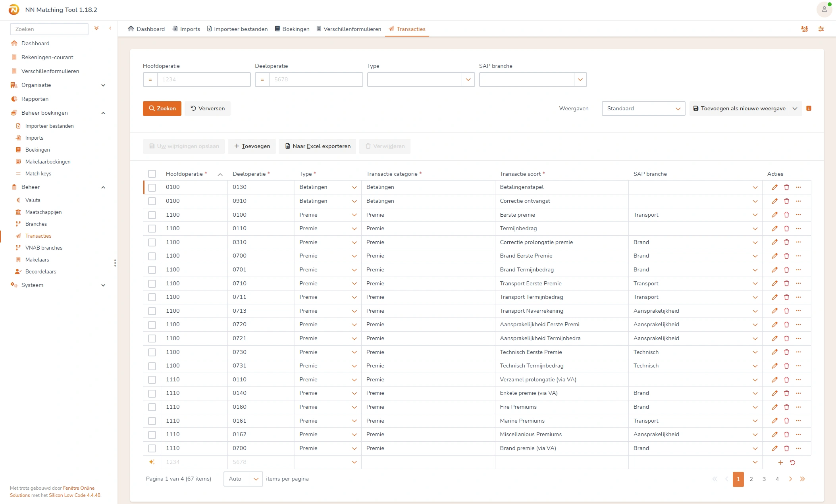Switch to the Dashboard tab
This screenshot has width=836, height=504.
click(x=146, y=29)
